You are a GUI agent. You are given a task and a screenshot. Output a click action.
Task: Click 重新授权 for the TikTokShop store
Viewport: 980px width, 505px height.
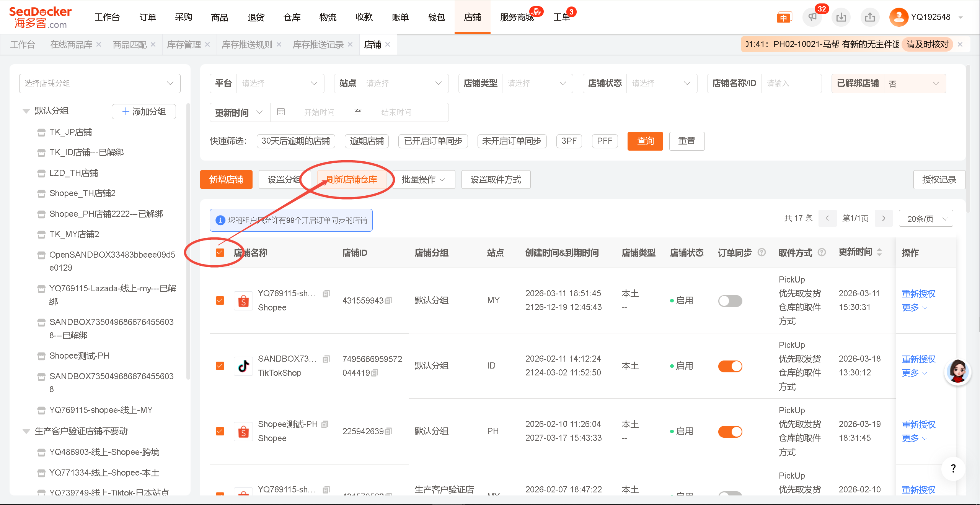coord(918,359)
